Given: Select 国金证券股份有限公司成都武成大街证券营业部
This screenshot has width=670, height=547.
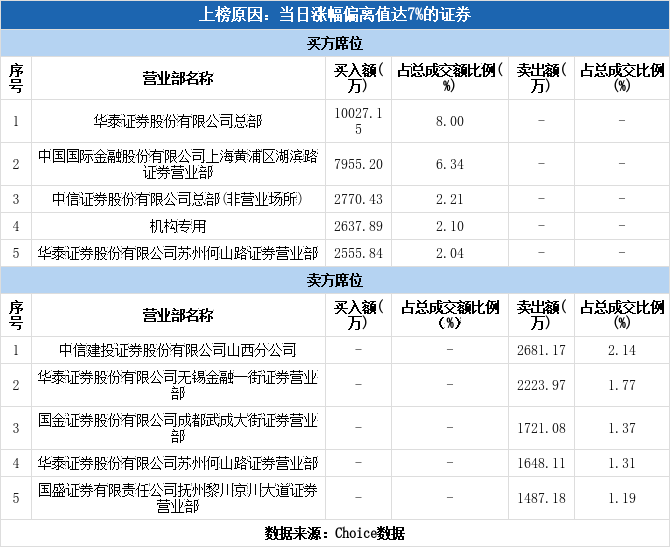Looking at the screenshot, I should click(178, 428).
